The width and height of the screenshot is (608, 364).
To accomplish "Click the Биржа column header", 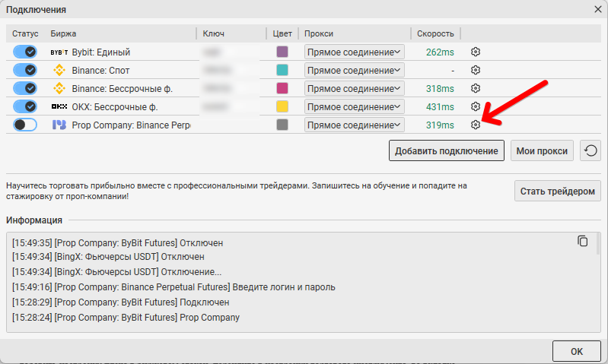I will (x=63, y=33).
